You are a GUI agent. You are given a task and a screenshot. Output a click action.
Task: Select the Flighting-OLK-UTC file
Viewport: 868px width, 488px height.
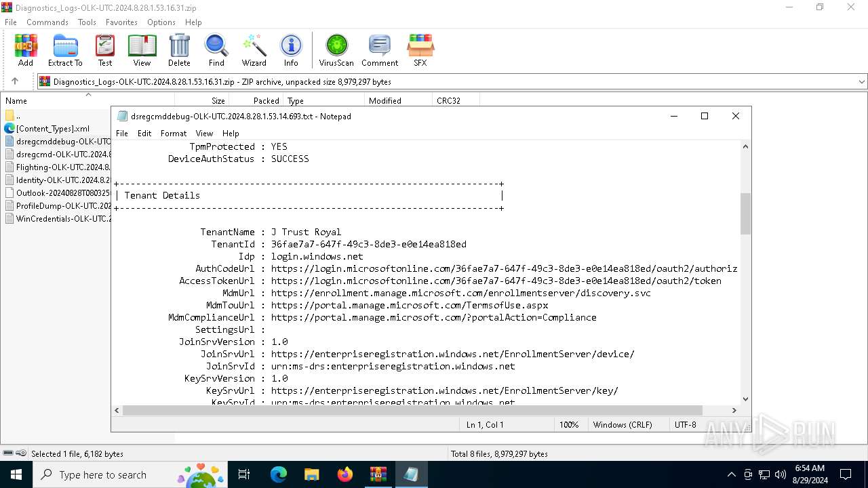pos(57,167)
